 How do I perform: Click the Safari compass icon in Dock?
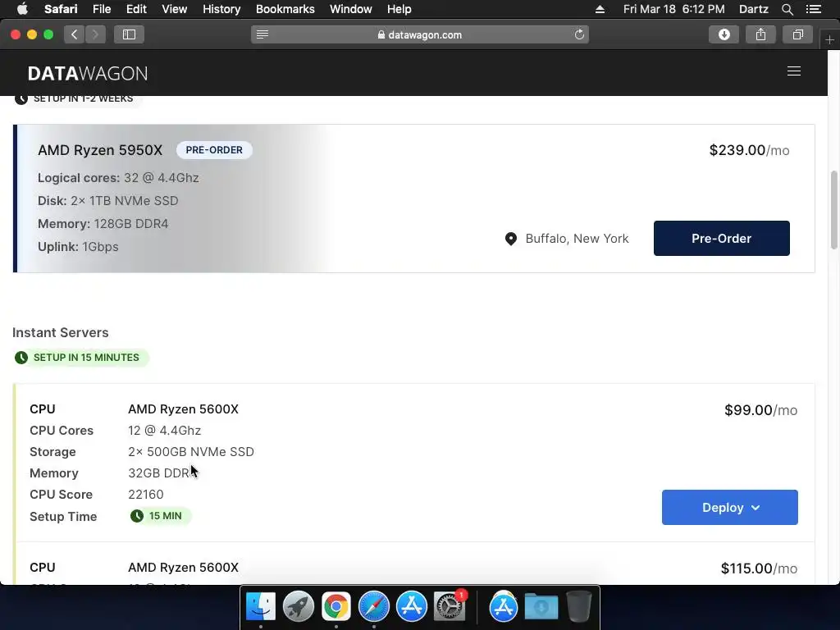click(374, 606)
